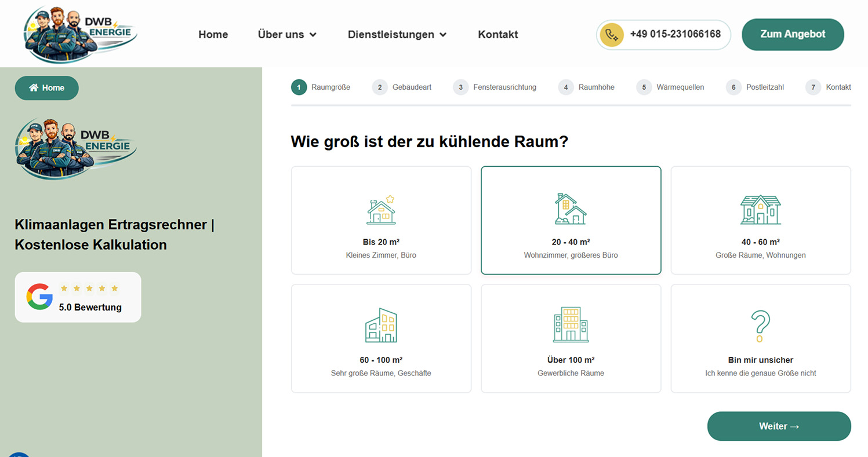This screenshot has height=457, width=868.
Task: Click the building icon for 60 - 100 m²
Action: (x=381, y=326)
